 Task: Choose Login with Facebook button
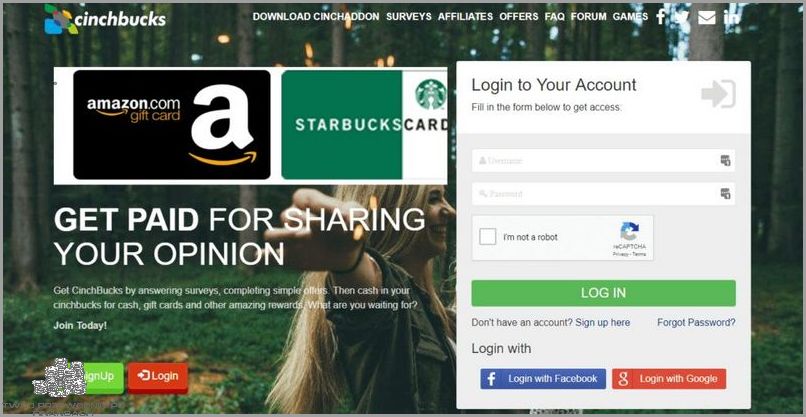[x=543, y=379]
